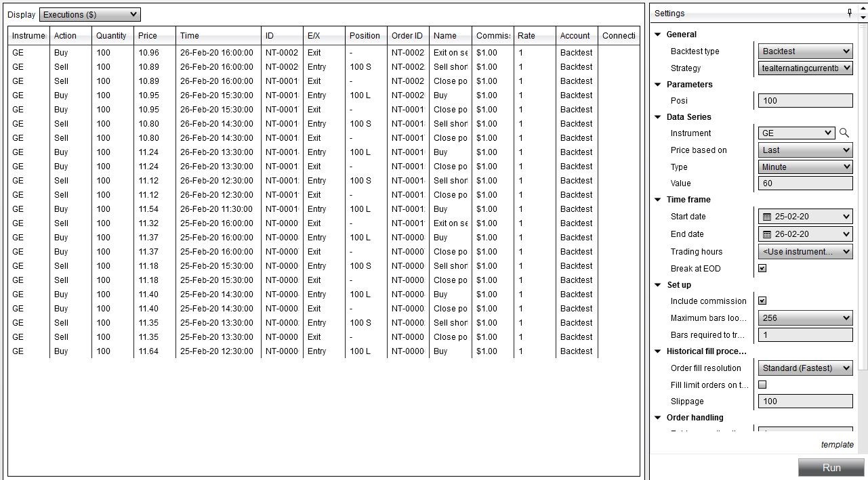Click the scroll-up arrow on Settings scrollbar
This screenshot has height=480, width=868.
pos(863,7)
